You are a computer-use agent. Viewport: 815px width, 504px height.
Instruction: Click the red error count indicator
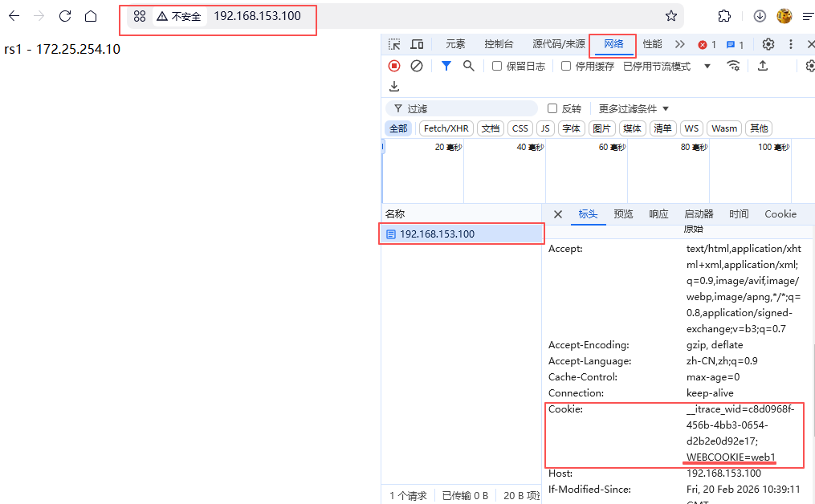tap(707, 45)
